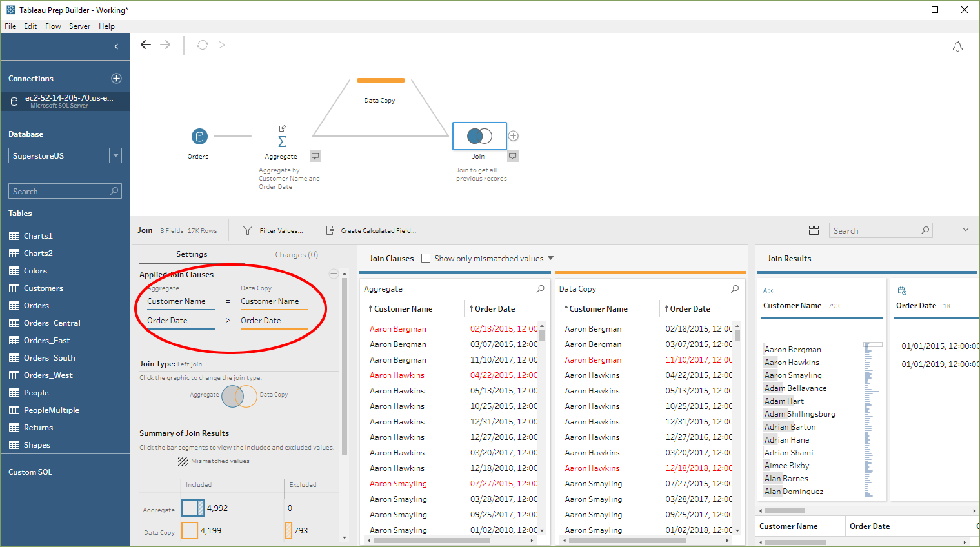
Task: Click the Filter Values funnel icon
Action: click(x=248, y=230)
